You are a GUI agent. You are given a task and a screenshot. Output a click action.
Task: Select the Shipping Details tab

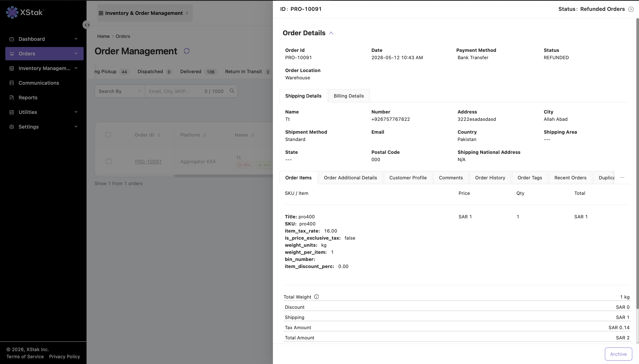(x=303, y=96)
